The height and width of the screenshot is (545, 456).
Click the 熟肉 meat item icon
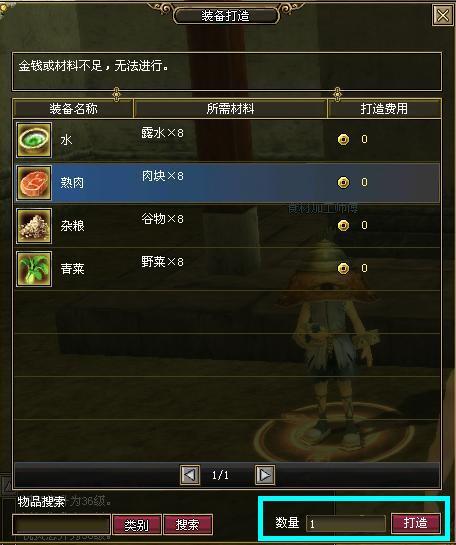point(34,183)
